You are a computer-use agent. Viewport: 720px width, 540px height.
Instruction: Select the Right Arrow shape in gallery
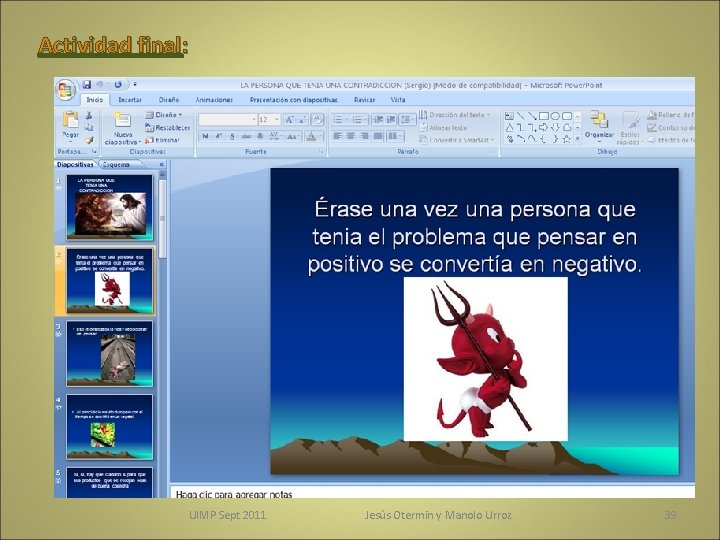click(x=544, y=128)
